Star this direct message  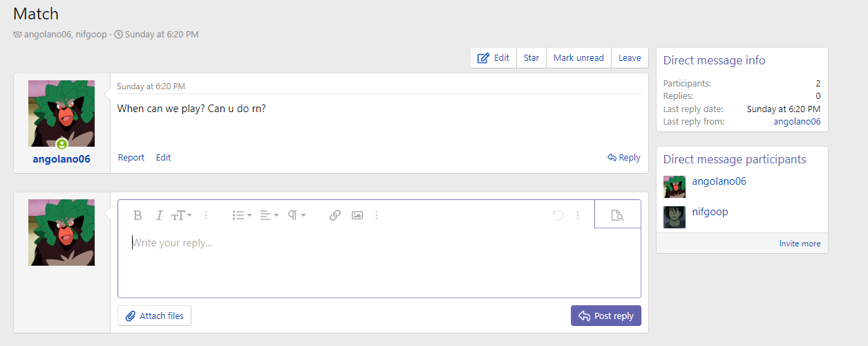(531, 58)
